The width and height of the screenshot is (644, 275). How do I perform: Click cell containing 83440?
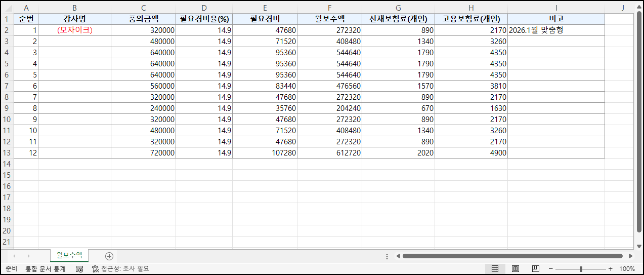coord(265,86)
